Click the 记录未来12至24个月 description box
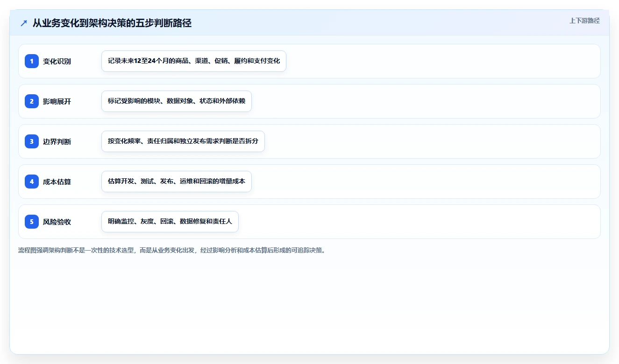 tap(194, 61)
